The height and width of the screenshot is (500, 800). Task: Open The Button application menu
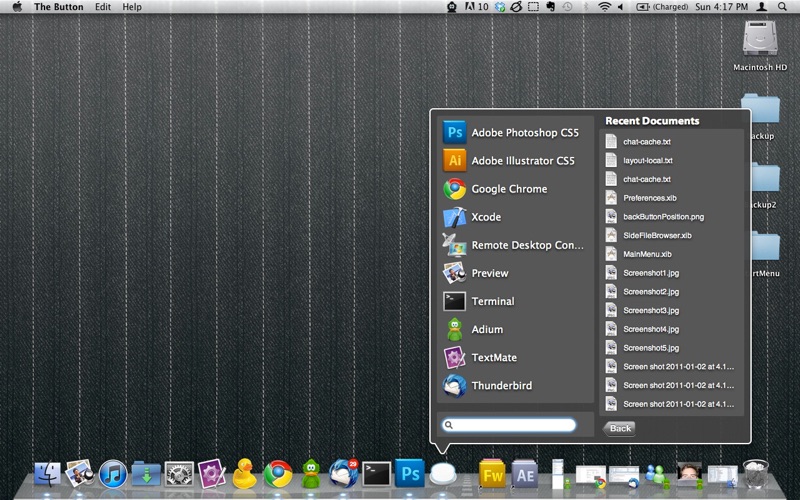[x=59, y=7]
